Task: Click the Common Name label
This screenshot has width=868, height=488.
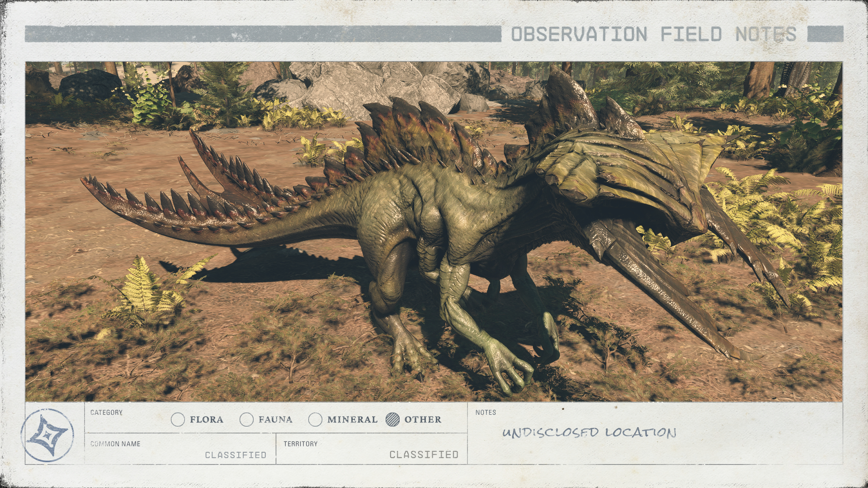Action: (x=115, y=444)
